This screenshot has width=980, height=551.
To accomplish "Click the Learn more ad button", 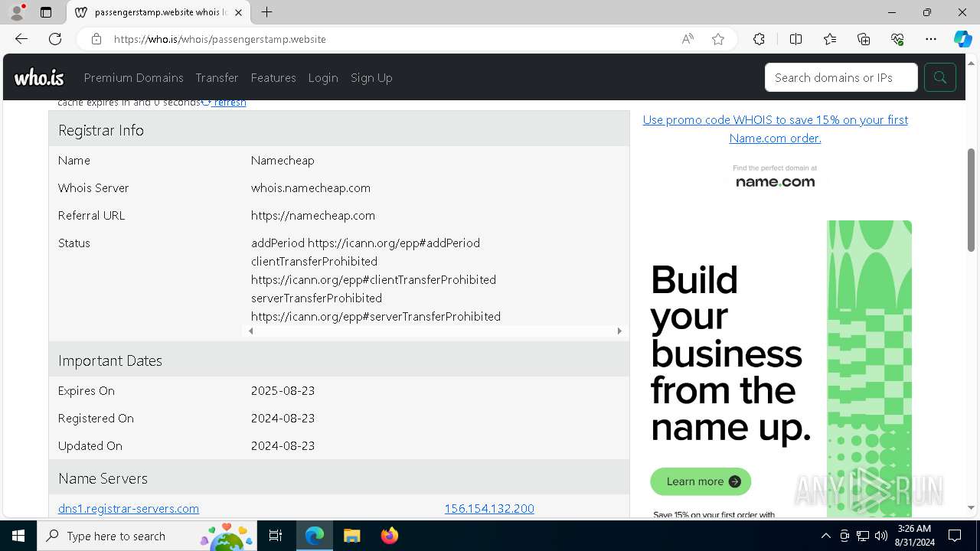I will pos(701,481).
